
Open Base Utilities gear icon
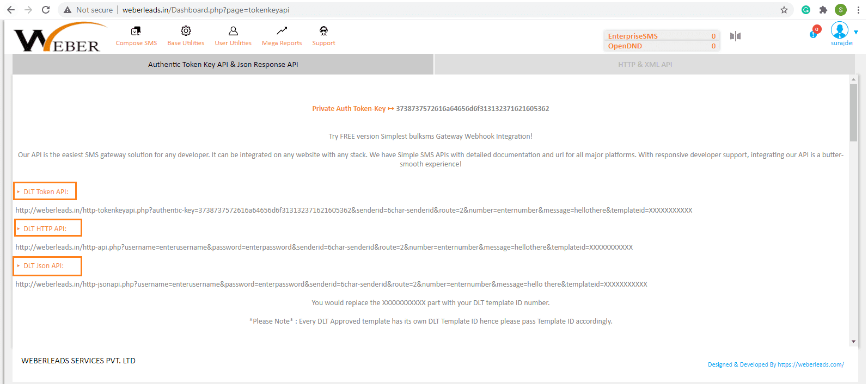pos(186,31)
